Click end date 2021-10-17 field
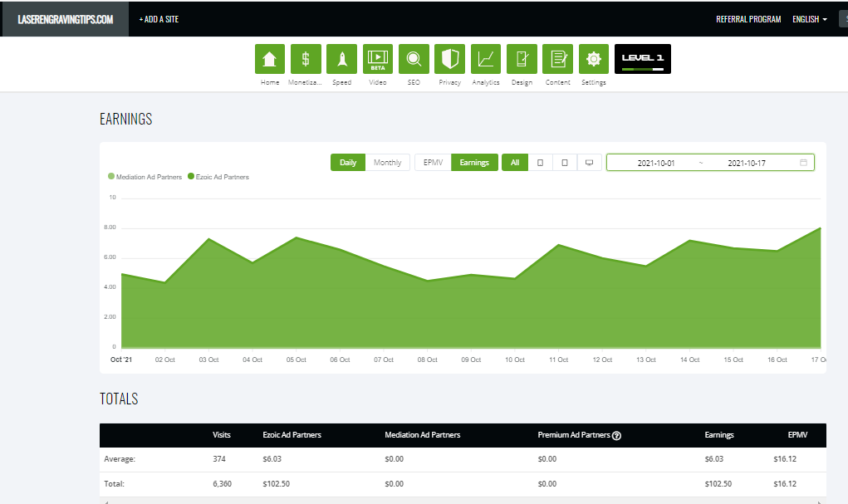This screenshot has width=848, height=504. coord(747,163)
